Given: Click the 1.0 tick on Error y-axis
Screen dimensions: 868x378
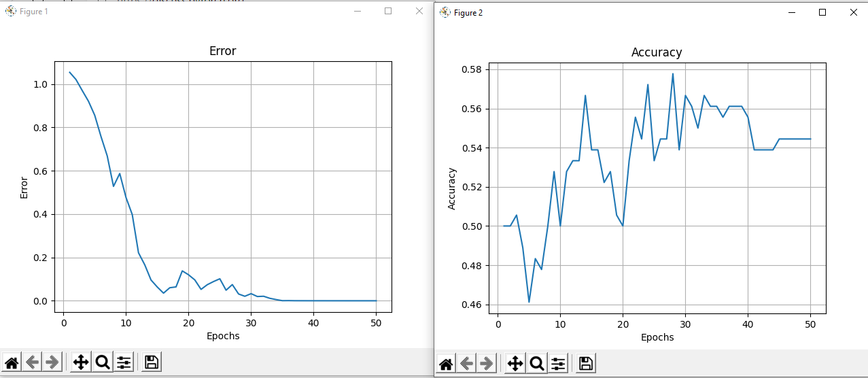Looking at the screenshot, I should click(x=42, y=85).
